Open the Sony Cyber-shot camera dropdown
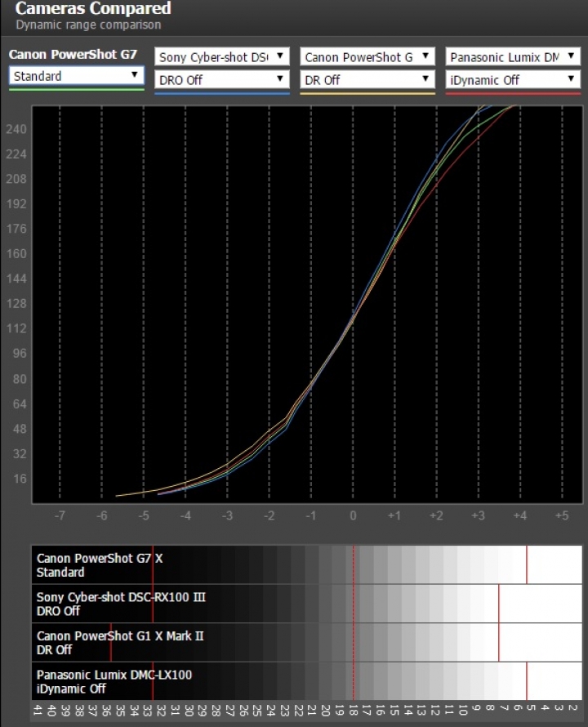The width and height of the screenshot is (588, 727). (x=222, y=57)
